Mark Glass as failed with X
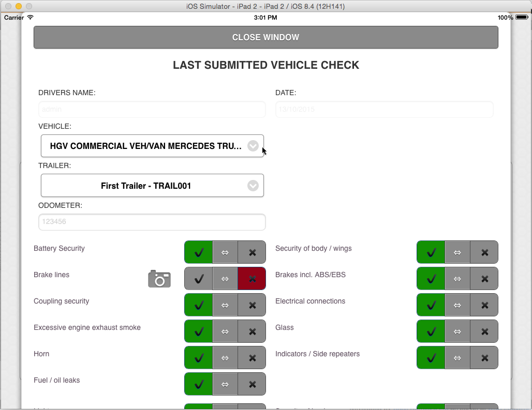532x410 pixels. click(484, 331)
